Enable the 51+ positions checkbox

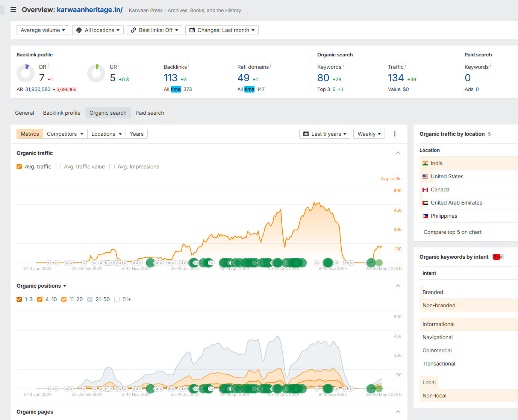(x=117, y=299)
